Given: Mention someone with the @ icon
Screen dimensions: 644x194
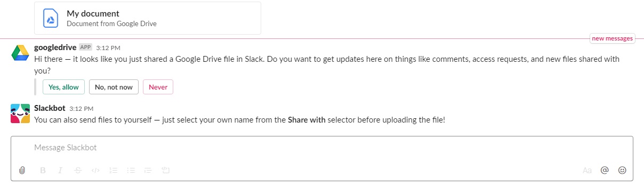Looking at the screenshot, I should click(605, 171).
